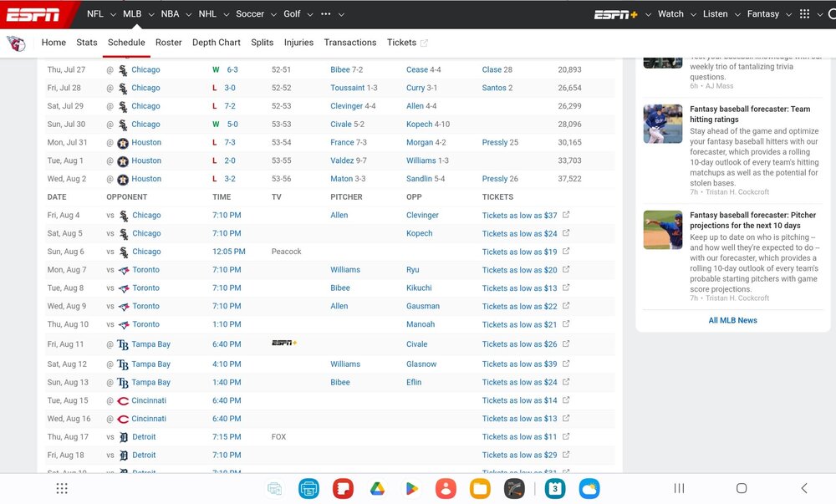Tap the Android back navigation button
836x504 pixels.
pos(804,488)
